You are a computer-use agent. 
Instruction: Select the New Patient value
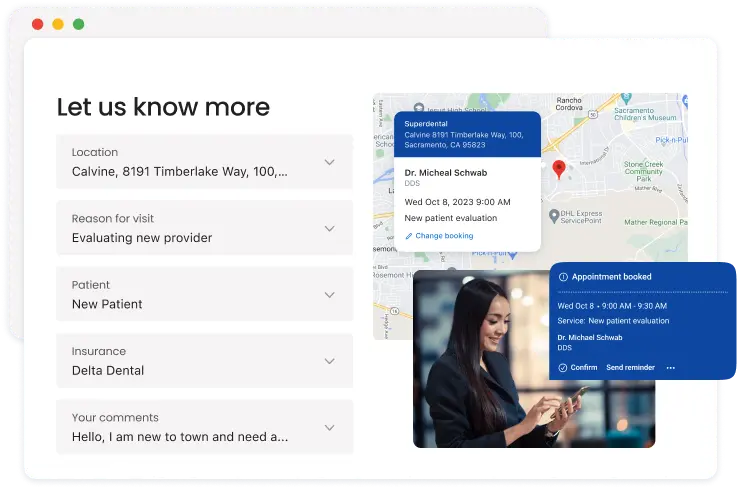(107, 304)
